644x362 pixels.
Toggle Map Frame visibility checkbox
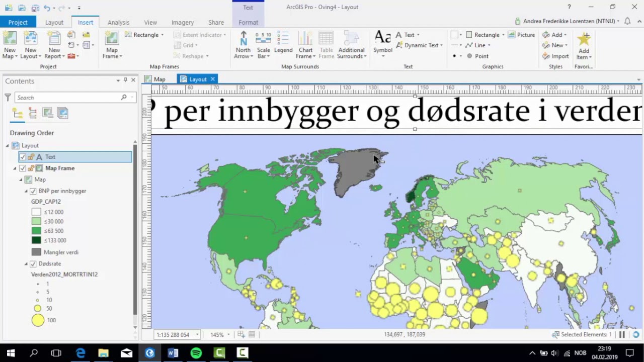tap(23, 168)
